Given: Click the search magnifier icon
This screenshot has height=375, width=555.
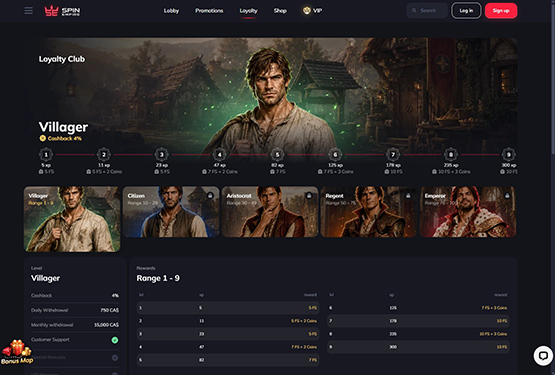Looking at the screenshot, I should (414, 11).
